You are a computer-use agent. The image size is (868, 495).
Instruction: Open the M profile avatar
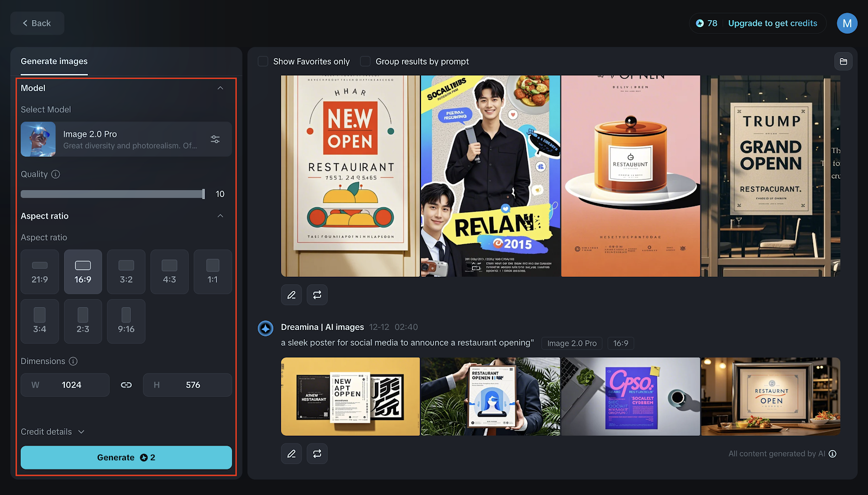(847, 23)
